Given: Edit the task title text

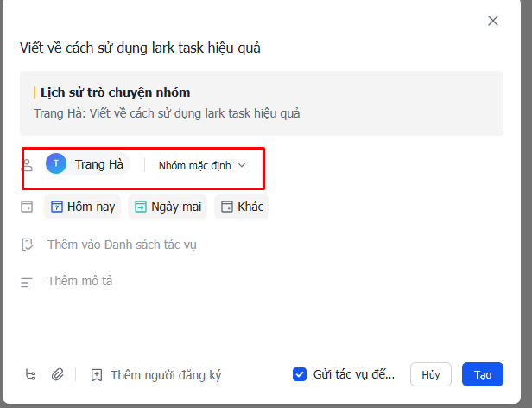Looking at the screenshot, I should tap(140, 48).
